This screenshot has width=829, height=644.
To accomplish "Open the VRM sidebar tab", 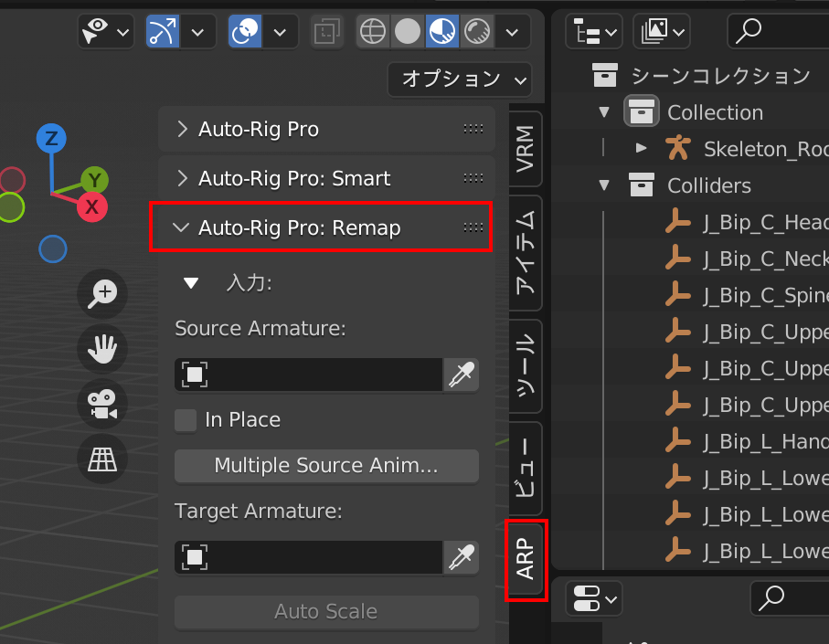I will pos(525,149).
